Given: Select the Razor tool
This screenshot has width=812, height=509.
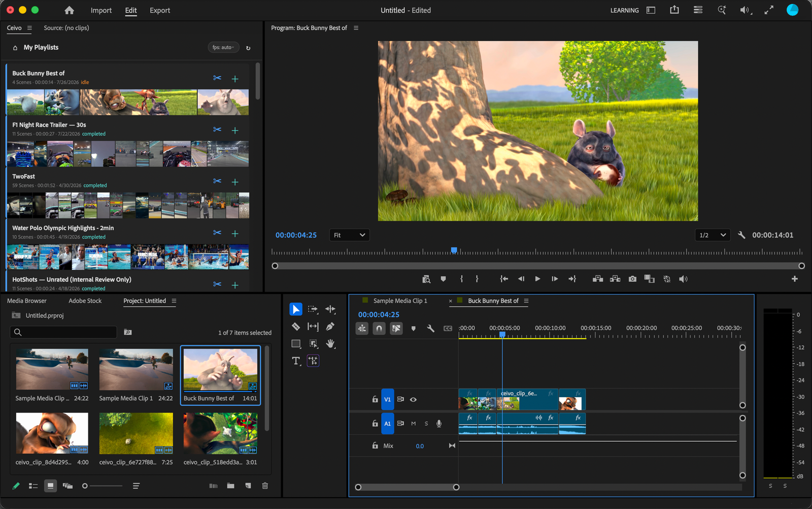Looking at the screenshot, I should 296,327.
